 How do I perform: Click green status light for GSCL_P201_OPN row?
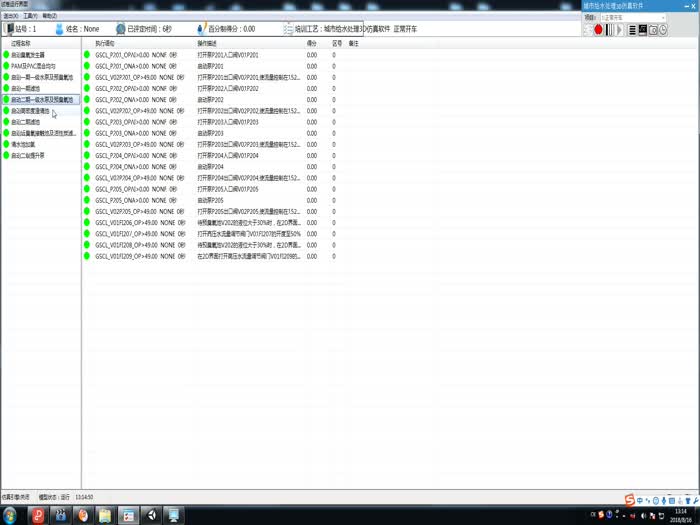[88, 55]
